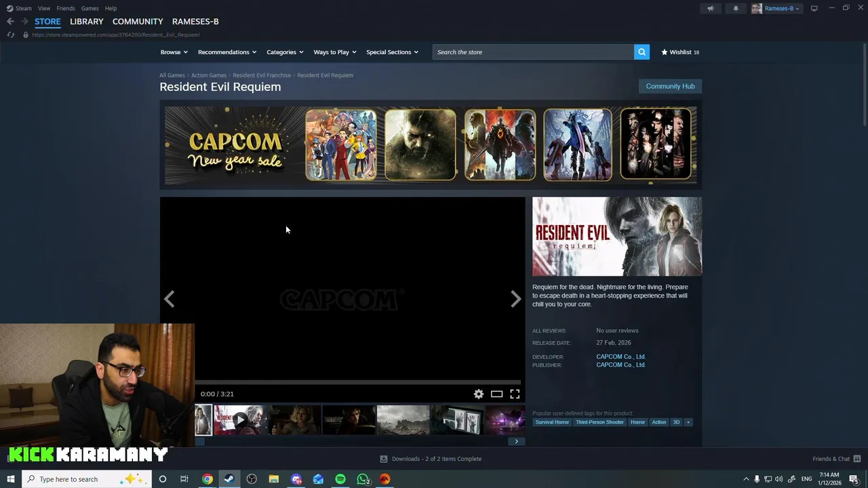Open the RAMESES-B profile tab
The width and height of the screenshot is (868, 488).
coord(195,22)
